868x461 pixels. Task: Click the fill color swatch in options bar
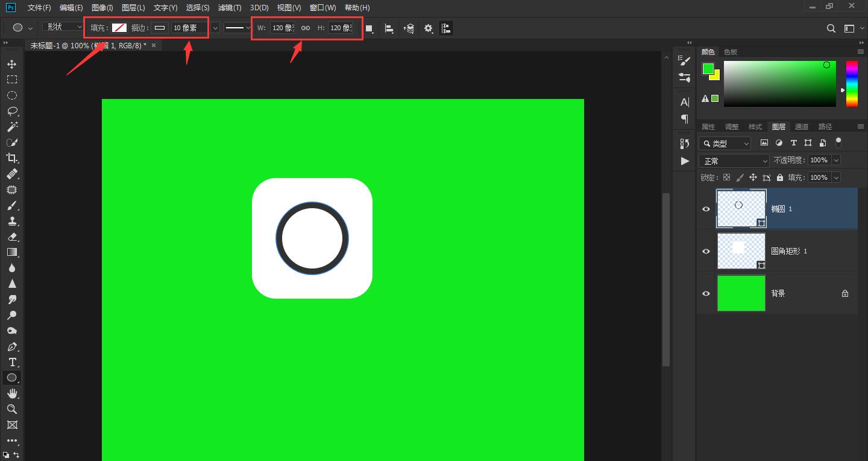[119, 28]
